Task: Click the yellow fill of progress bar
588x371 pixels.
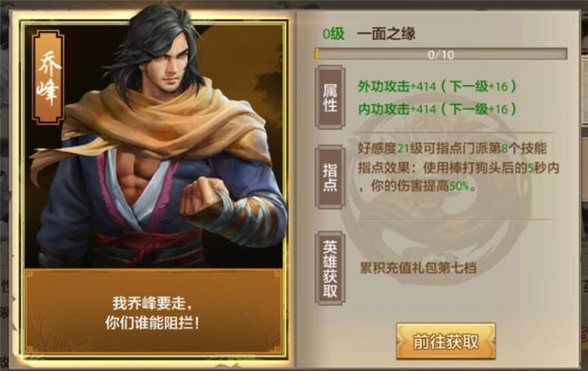Action: pyautogui.click(x=318, y=54)
